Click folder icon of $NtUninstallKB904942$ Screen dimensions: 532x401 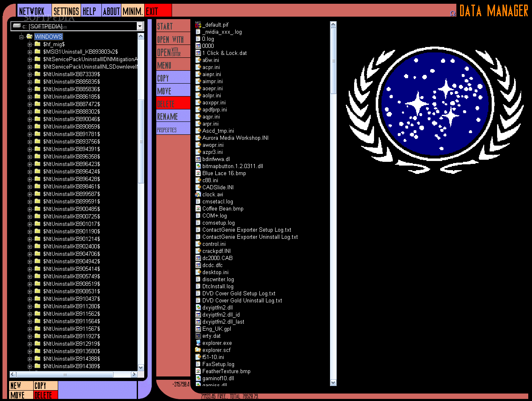pyautogui.click(x=37, y=261)
